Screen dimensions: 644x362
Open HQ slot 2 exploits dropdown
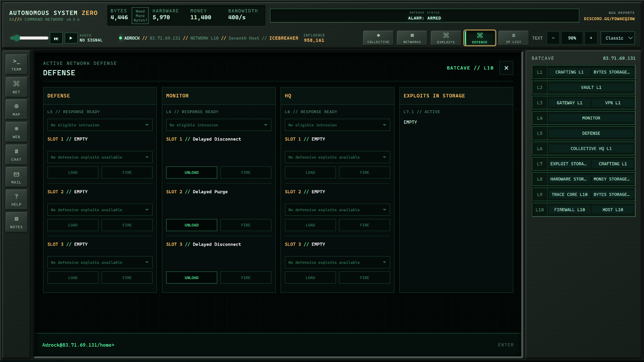337,210
